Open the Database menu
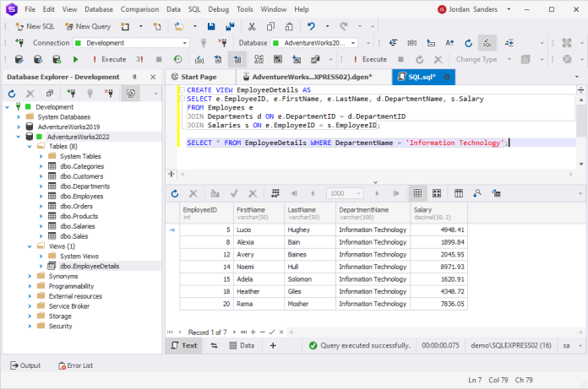The height and width of the screenshot is (389, 588). [x=99, y=9]
